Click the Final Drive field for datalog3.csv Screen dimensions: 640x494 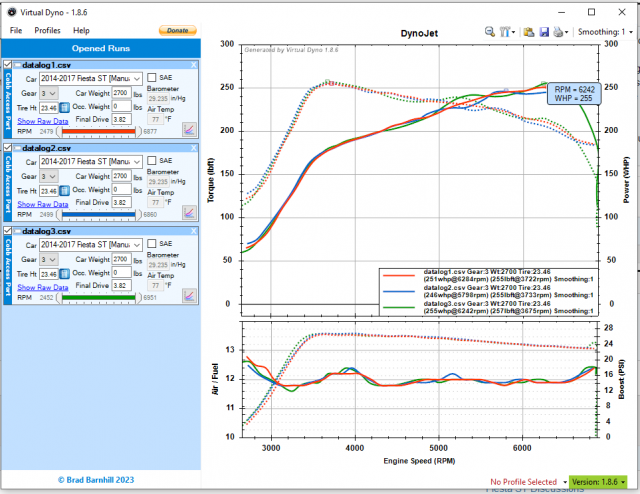tap(122, 285)
